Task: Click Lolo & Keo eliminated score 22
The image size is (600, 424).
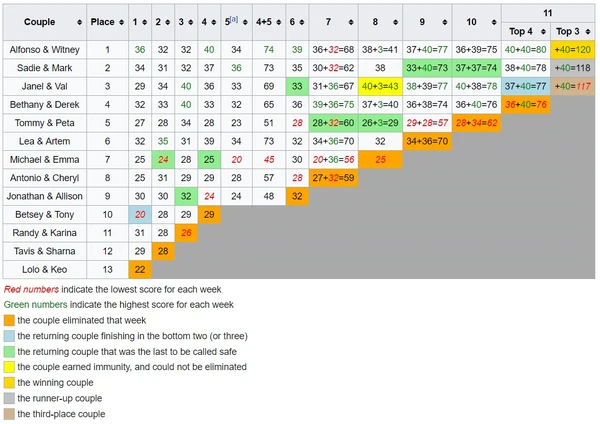Action: [140, 269]
